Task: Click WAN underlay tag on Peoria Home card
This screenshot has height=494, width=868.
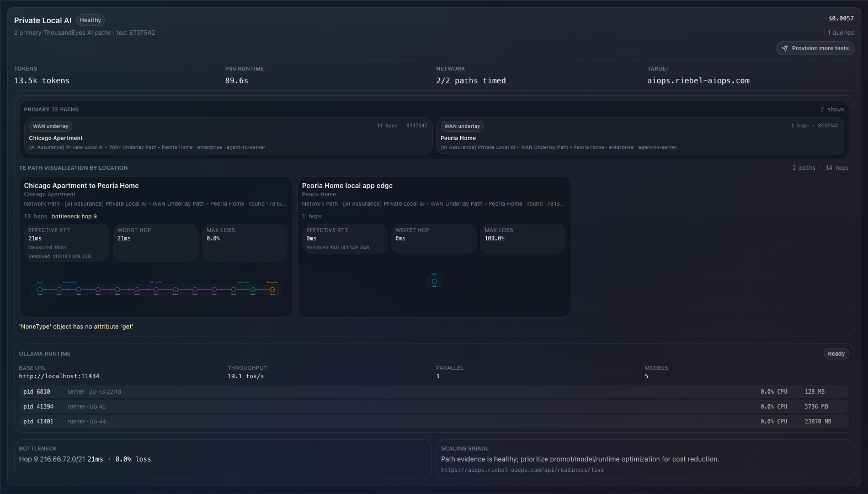Action: click(x=462, y=126)
